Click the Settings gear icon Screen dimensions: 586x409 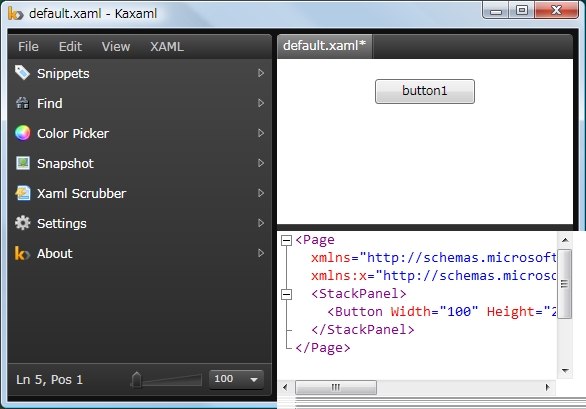[x=22, y=223]
